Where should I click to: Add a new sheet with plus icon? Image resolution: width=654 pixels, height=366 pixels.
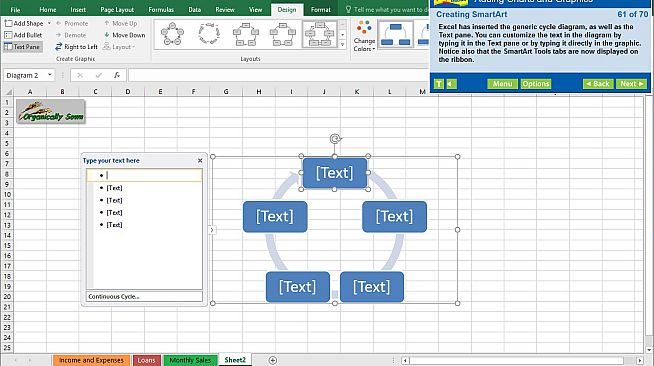272,360
